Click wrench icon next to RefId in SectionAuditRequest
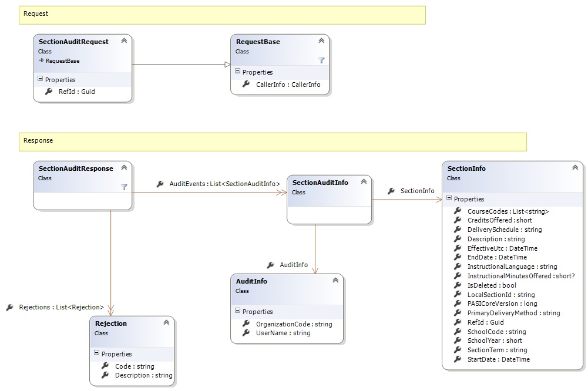Image resolution: width=588 pixels, height=391 pixels. click(49, 92)
